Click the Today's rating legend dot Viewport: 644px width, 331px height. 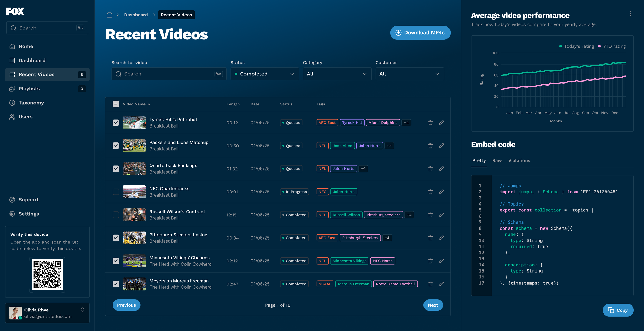pos(561,46)
